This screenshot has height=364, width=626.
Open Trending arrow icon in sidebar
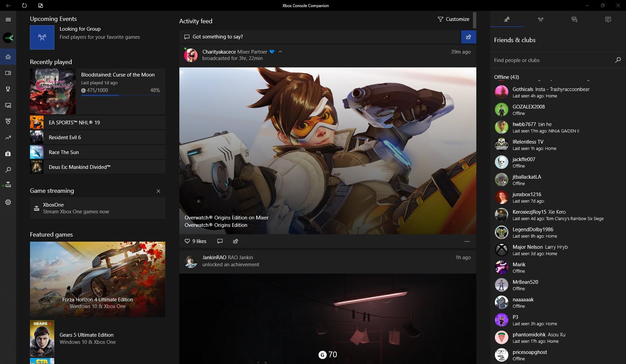pos(8,138)
